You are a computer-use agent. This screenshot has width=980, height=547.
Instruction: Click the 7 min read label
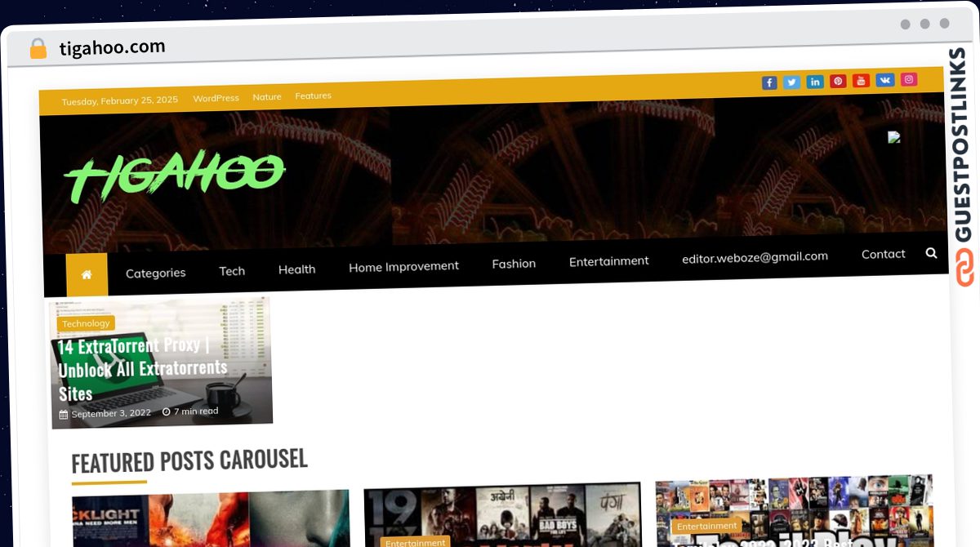point(190,411)
